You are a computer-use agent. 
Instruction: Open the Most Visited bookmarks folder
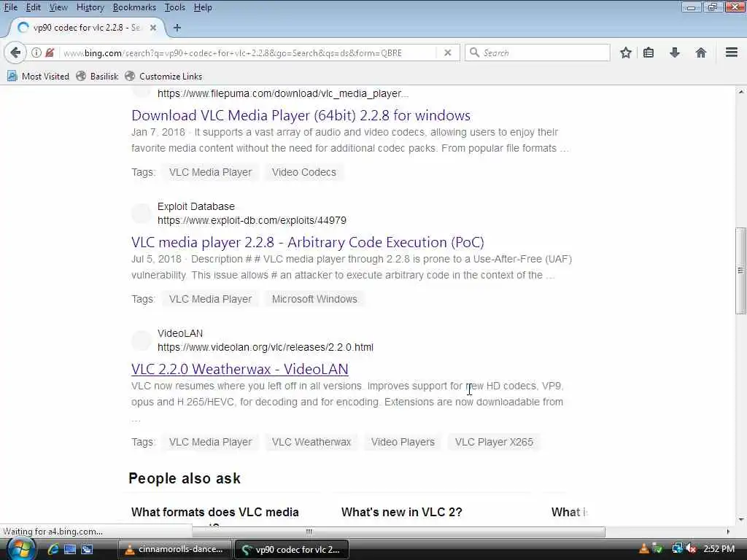click(x=38, y=76)
